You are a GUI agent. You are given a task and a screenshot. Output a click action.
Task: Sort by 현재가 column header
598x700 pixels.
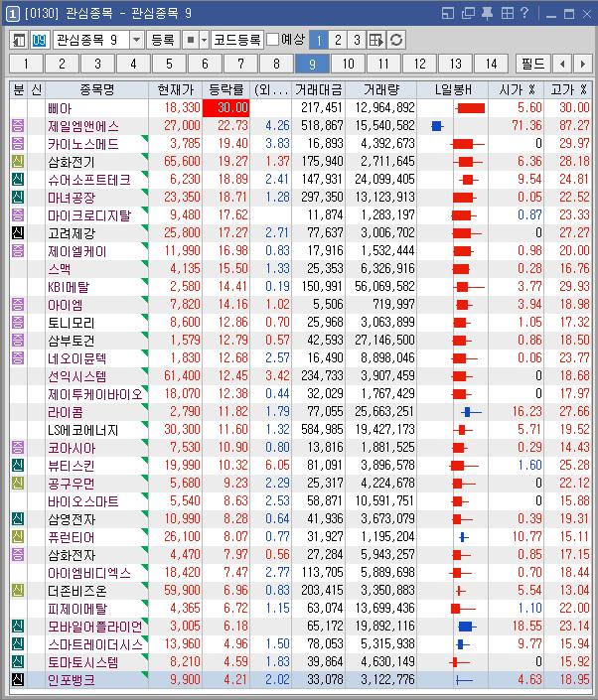point(176,89)
